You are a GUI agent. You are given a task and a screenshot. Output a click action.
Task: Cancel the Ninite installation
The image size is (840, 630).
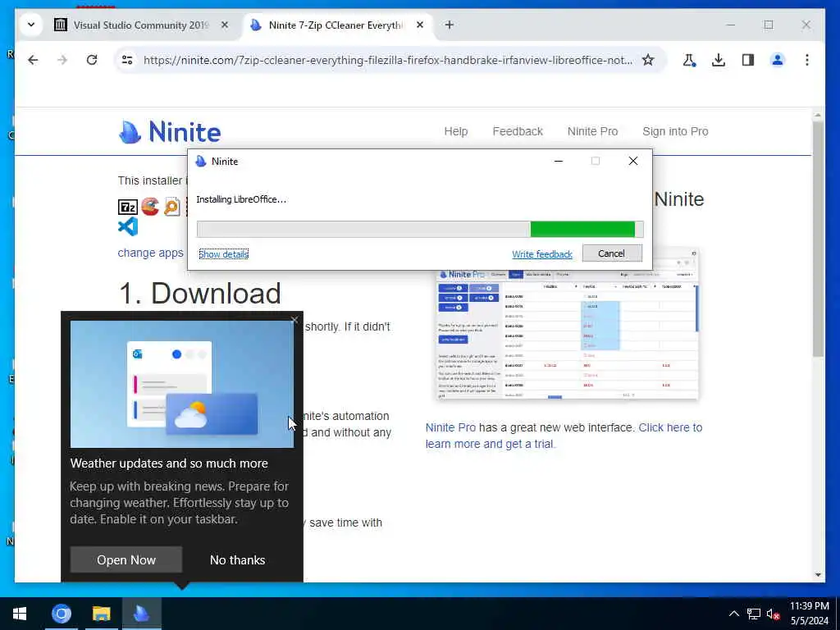pyautogui.click(x=612, y=253)
